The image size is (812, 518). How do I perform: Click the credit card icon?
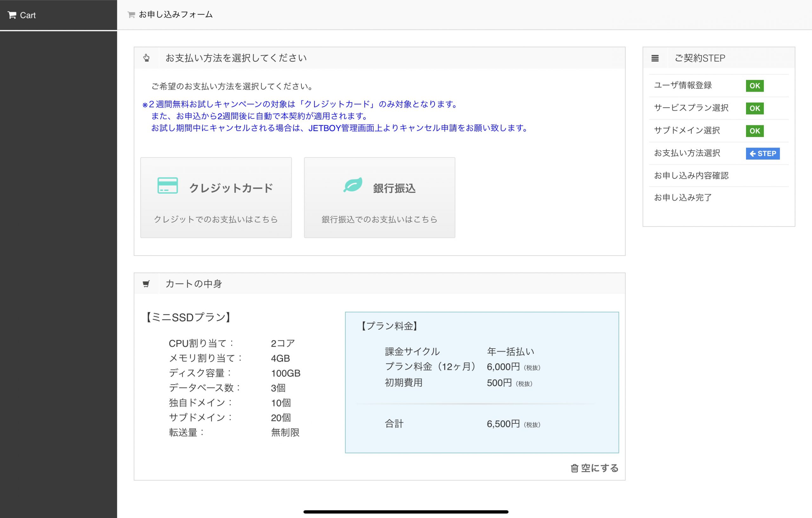167,185
